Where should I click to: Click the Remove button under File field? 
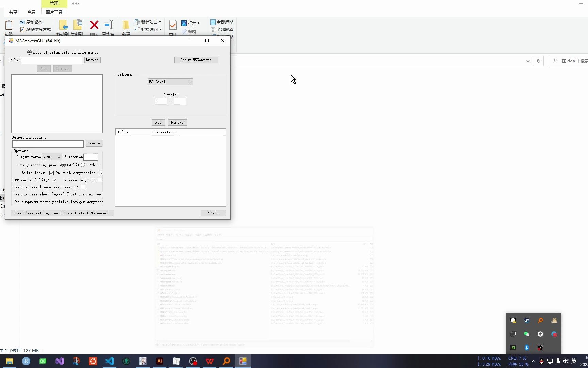(x=63, y=68)
